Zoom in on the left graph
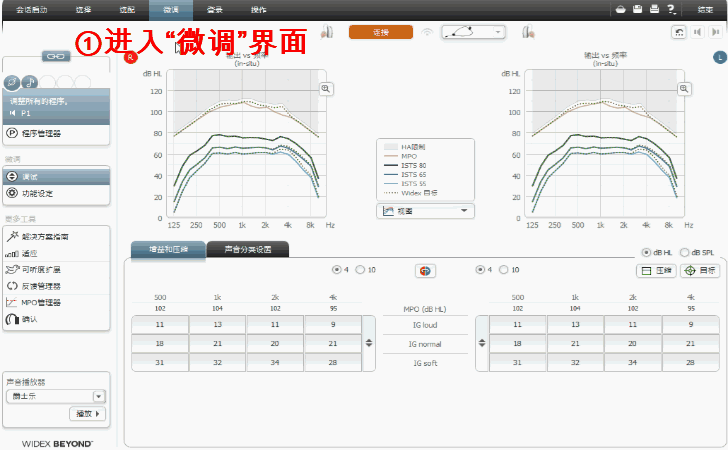The width and height of the screenshot is (728, 450). click(325, 89)
